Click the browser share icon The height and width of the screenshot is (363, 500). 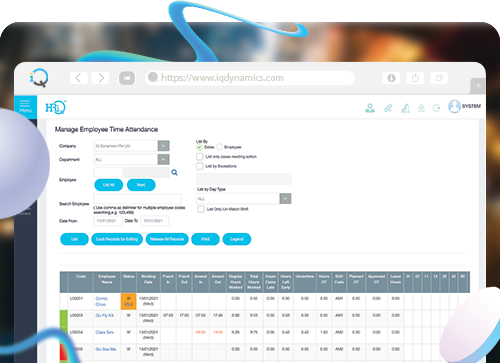point(415,78)
